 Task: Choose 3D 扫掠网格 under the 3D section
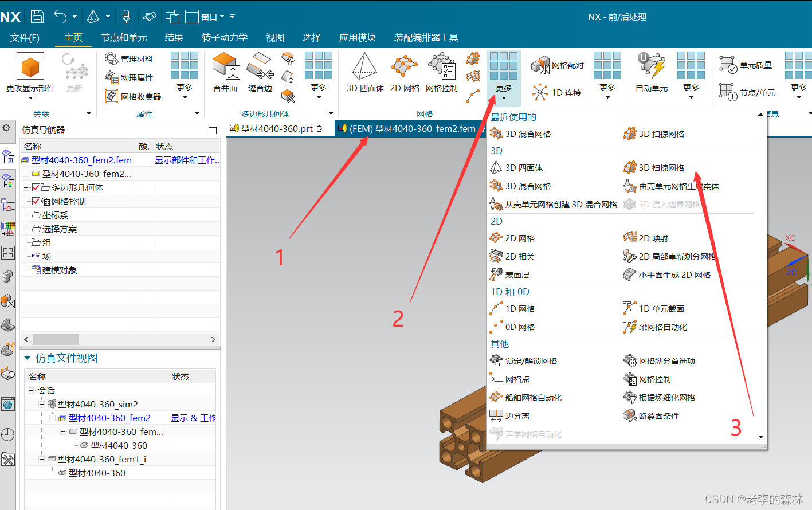tap(654, 168)
